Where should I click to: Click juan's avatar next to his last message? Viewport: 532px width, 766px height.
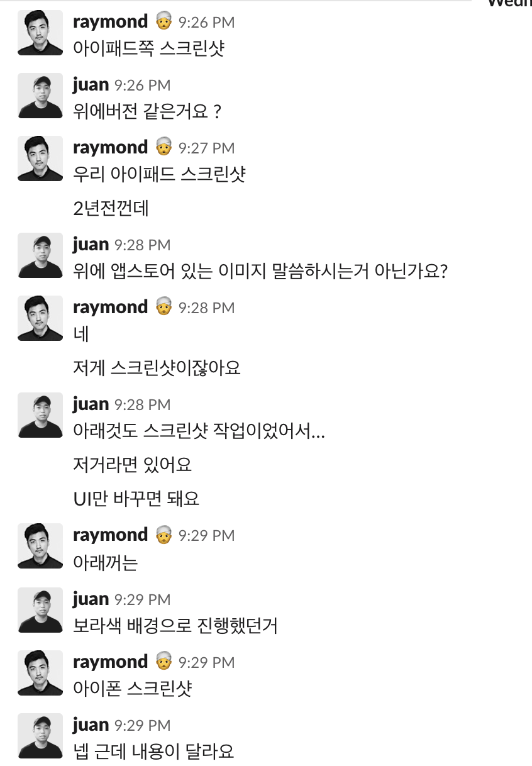click(40, 736)
